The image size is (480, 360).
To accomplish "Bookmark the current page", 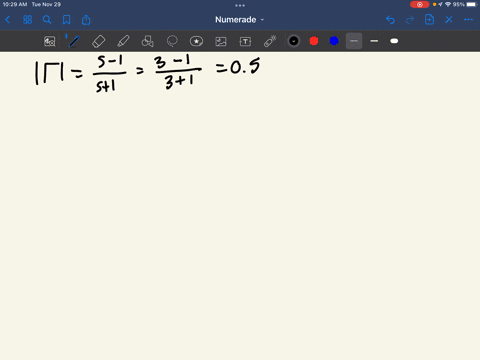I will (67, 20).
